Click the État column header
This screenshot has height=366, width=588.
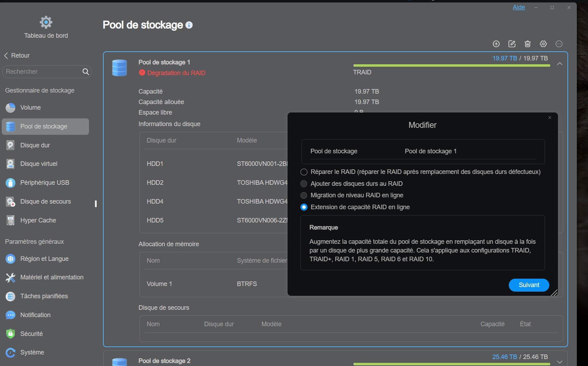[x=525, y=324]
